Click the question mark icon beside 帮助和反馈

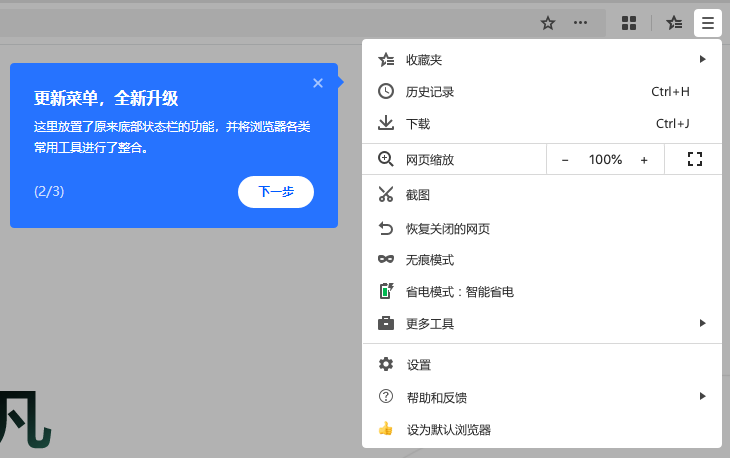[385, 396]
